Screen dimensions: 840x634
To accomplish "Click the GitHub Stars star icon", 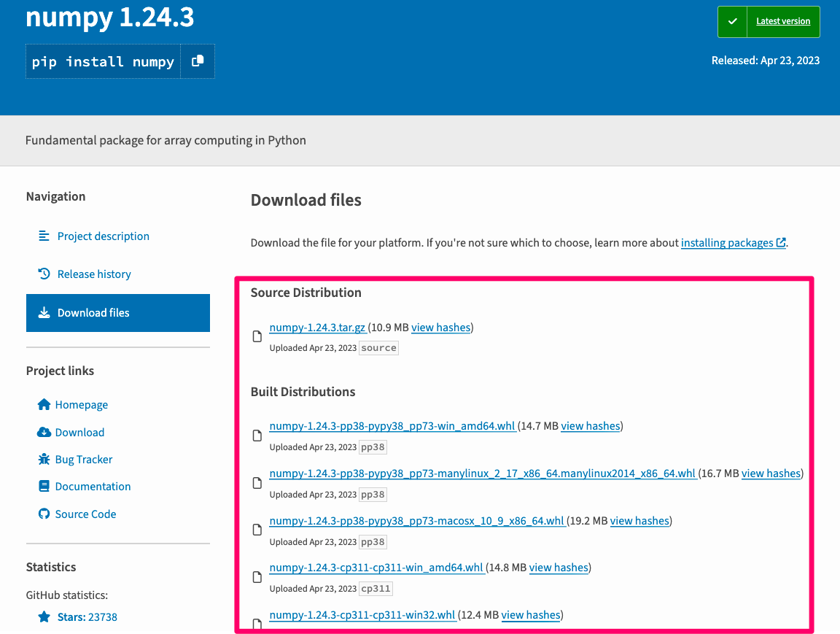I will (x=44, y=616).
